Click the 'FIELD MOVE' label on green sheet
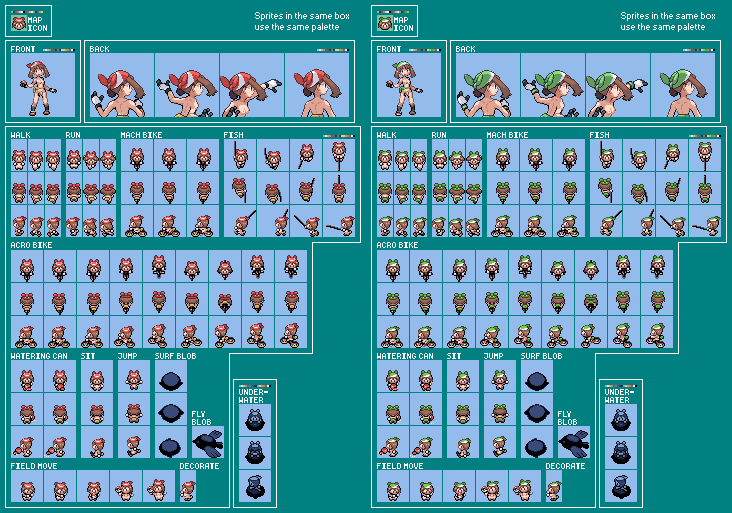Viewport: 732px width, 513px height. (x=400, y=466)
